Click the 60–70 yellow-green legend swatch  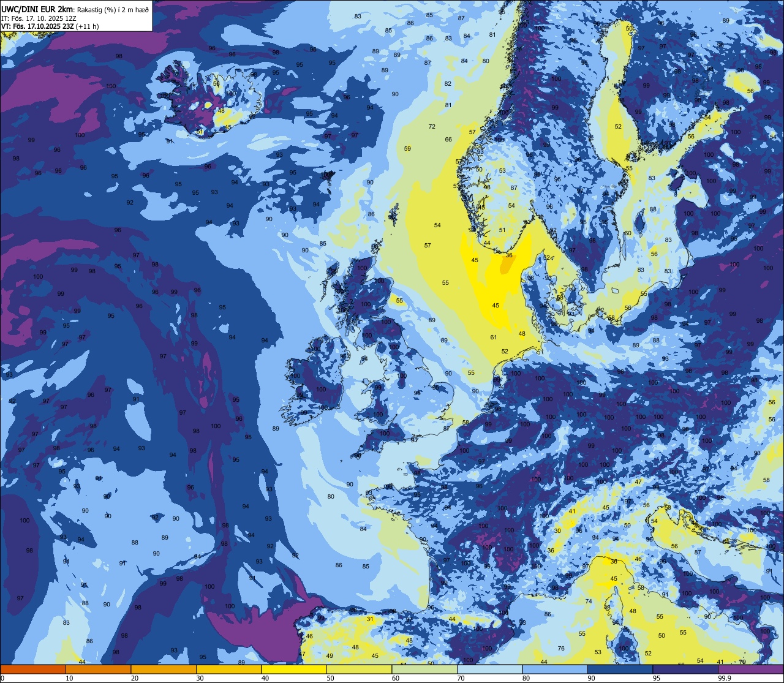click(424, 669)
